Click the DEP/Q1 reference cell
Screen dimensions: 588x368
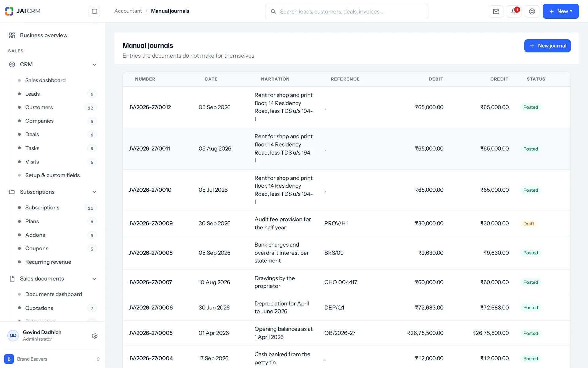point(334,308)
